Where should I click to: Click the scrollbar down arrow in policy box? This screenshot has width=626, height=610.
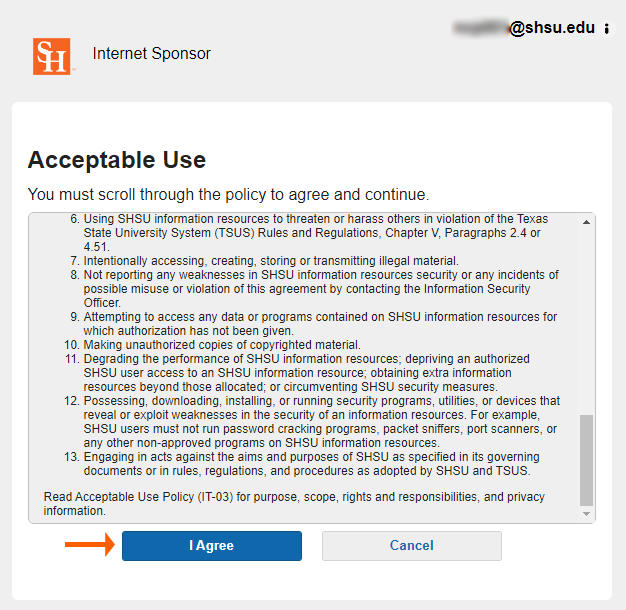[x=587, y=514]
